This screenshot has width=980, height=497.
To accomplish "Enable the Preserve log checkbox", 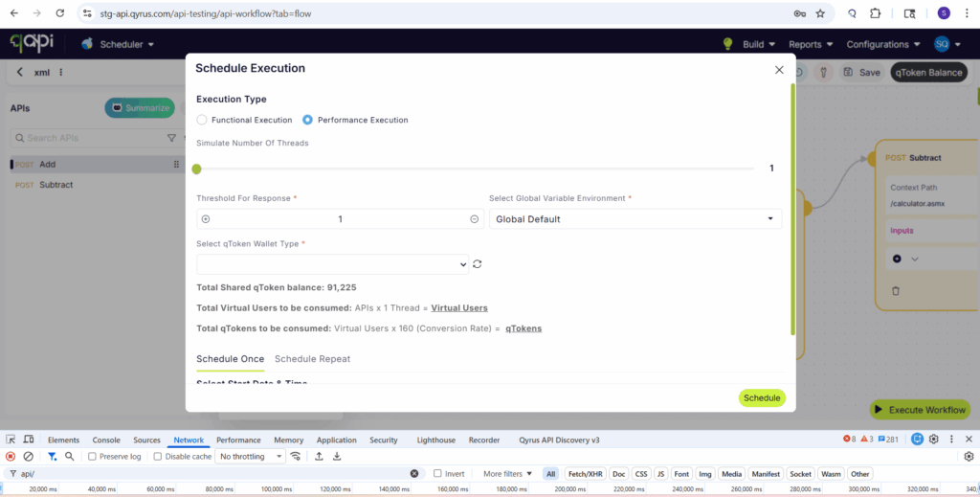I will (92, 457).
